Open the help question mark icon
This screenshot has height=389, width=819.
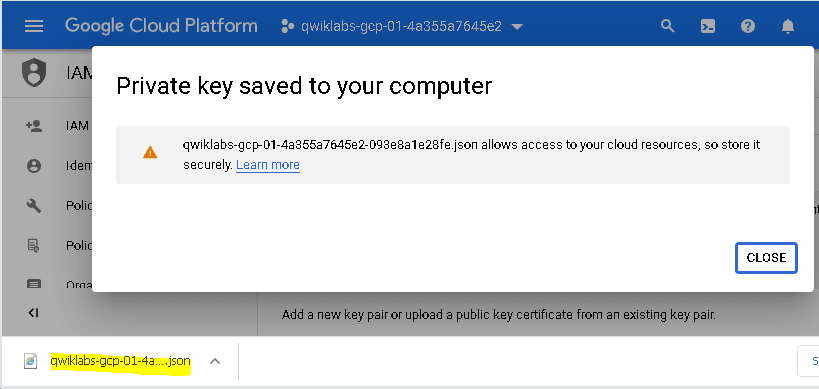click(x=748, y=26)
